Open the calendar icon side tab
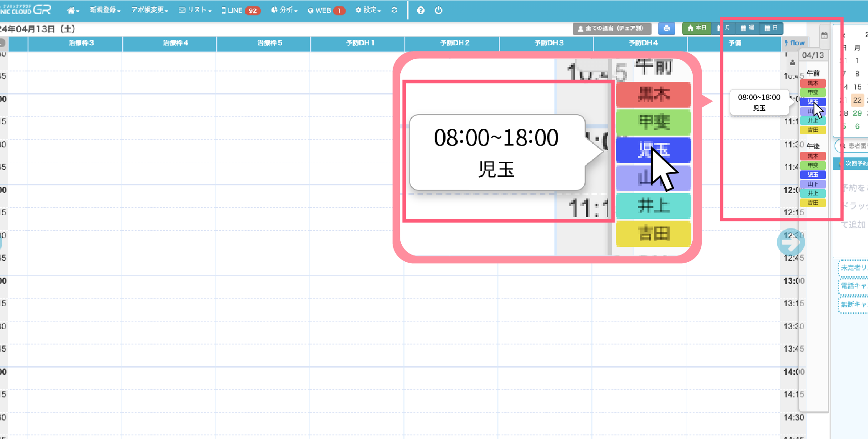Viewport: 868px width, 439px height. click(x=824, y=35)
